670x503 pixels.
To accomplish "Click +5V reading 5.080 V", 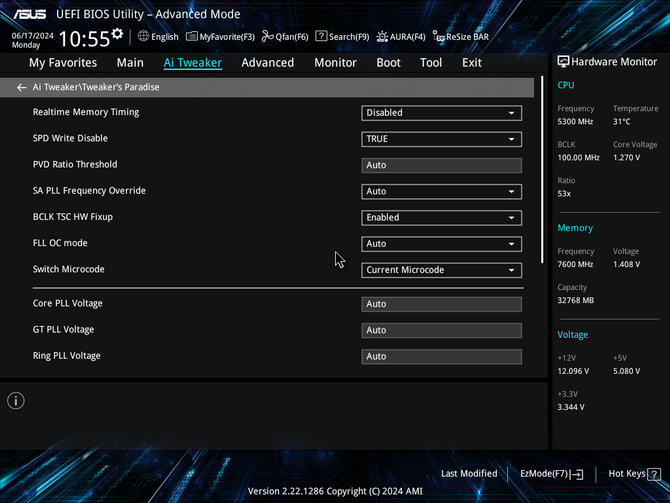I will [x=626, y=371].
